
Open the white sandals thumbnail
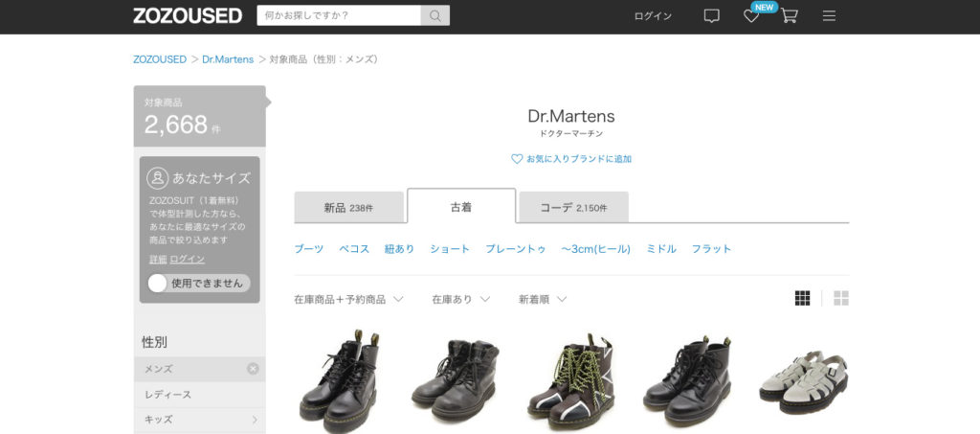[803, 382]
